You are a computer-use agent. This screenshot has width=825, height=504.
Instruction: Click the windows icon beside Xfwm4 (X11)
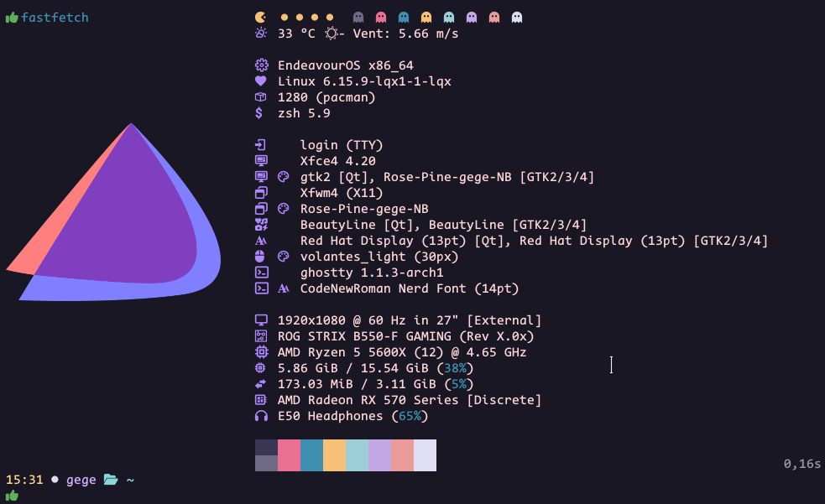click(261, 193)
